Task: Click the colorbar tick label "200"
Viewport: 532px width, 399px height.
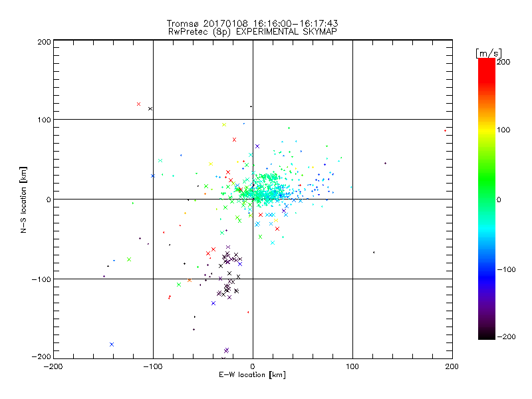Action: (x=503, y=62)
